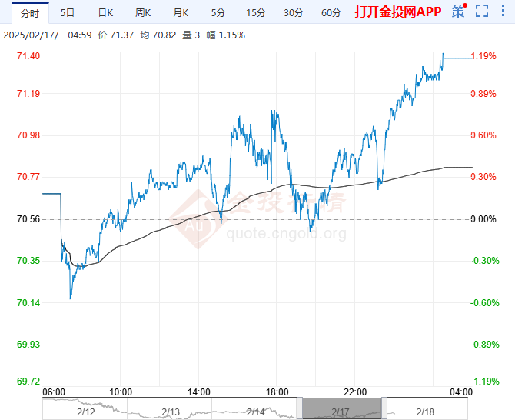Show the 周K weekly chart
The image size is (515, 420).
coord(143,12)
